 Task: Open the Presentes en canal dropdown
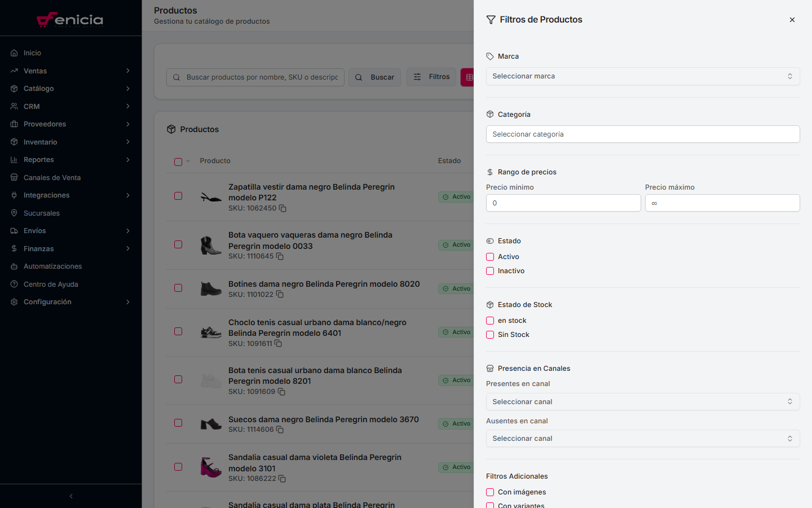tap(642, 402)
